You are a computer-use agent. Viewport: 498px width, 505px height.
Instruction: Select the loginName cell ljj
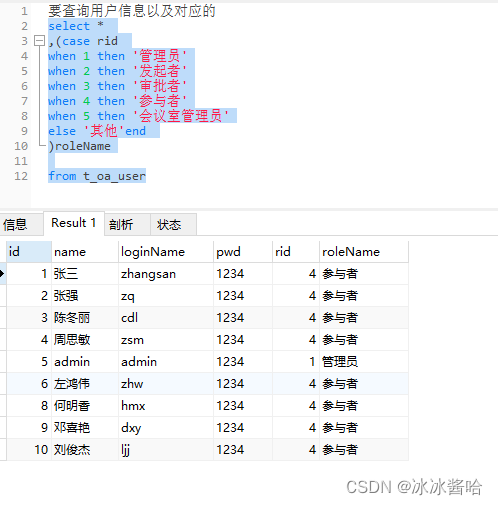(x=166, y=450)
